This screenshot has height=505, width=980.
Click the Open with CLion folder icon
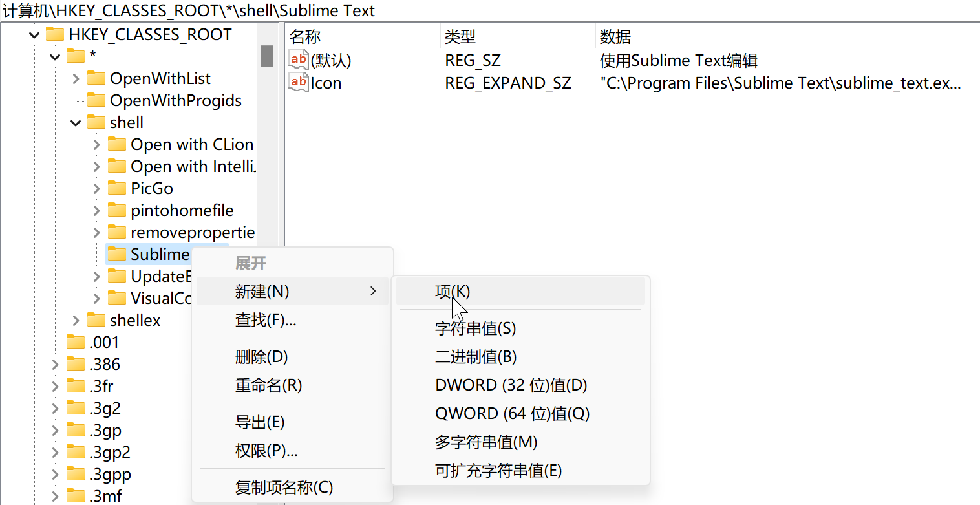click(x=117, y=144)
